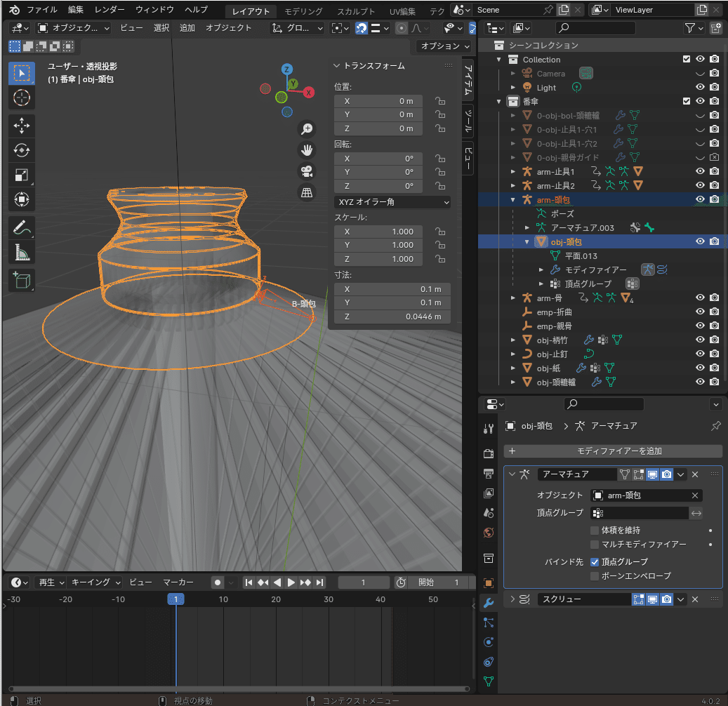Select the 3D Cursor tool

tap(22, 98)
